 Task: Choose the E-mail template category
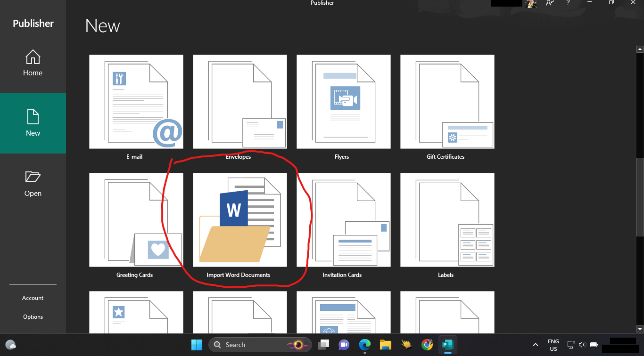[x=136, y=107]
